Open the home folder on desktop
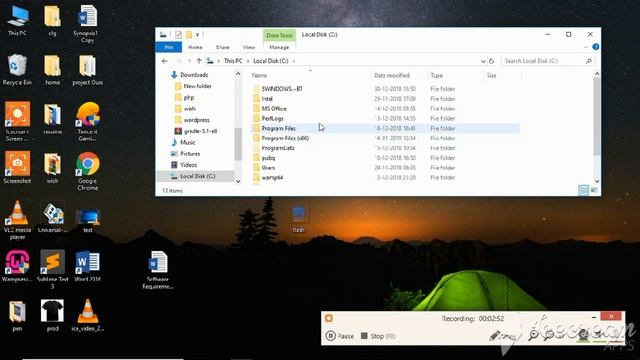This screenshot has width=640, height=360. (52, 70)
